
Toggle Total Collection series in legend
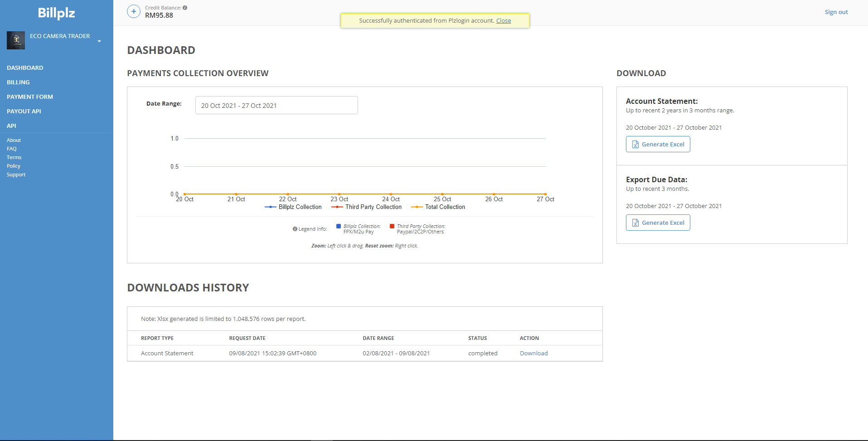coord(438,207)
